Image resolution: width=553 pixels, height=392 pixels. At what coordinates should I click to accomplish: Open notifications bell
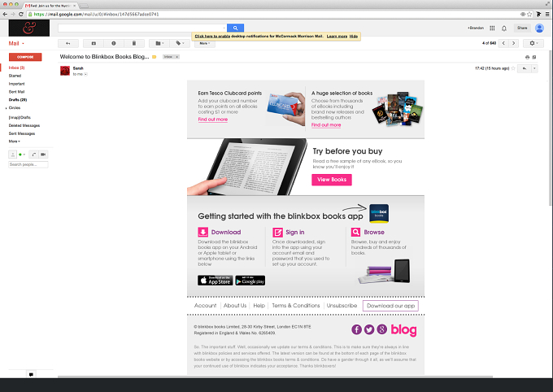[x=504, y=28]
